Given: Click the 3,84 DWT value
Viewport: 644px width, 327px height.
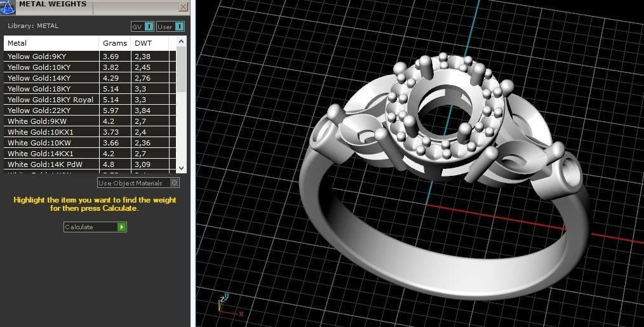Looking at the screenshot, I should 142,110.
